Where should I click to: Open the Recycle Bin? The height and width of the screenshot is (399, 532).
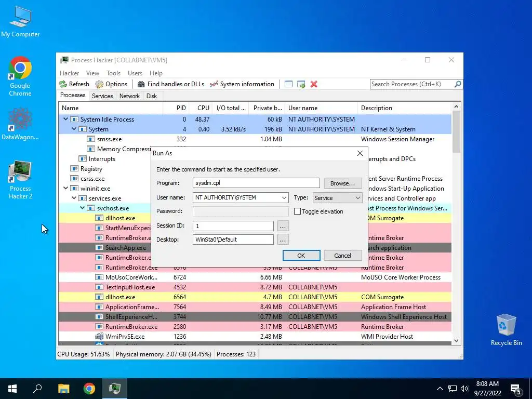click(x=506, y=329)
